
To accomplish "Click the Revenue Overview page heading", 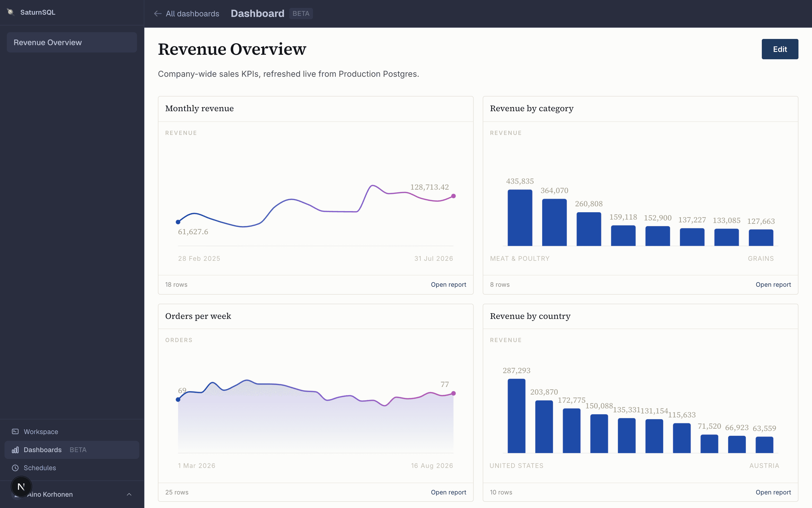I will 232,49.
